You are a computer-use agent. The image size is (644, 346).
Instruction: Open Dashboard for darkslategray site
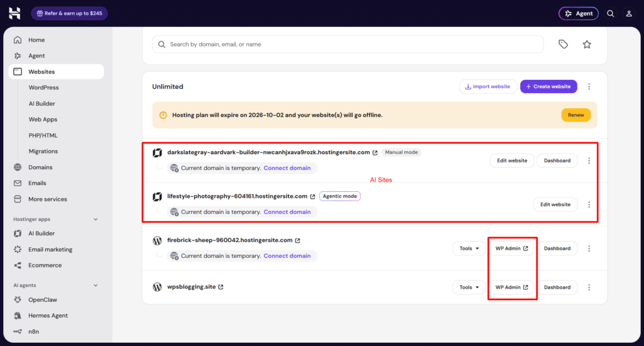pos(557,160)
